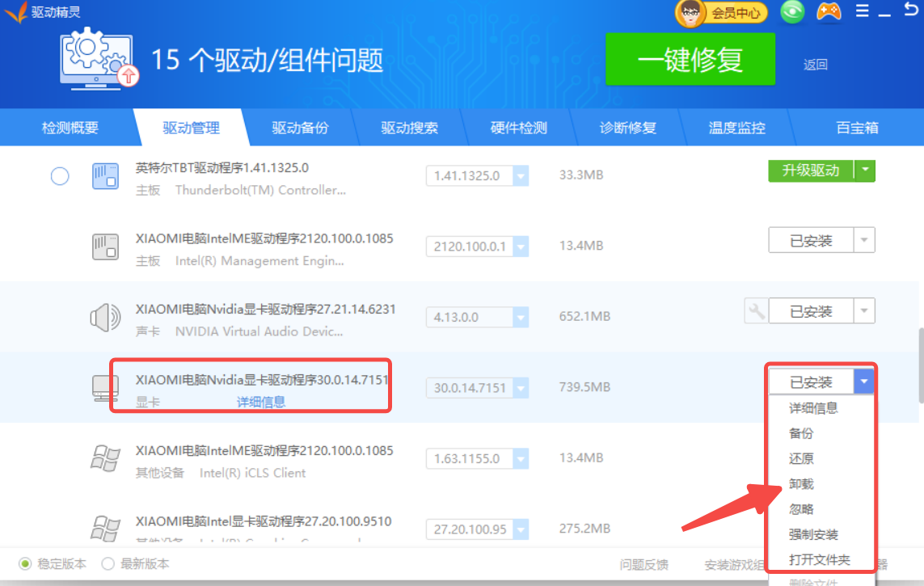Expand the arrow next to 升级驱动 button

tap(865, 171)
